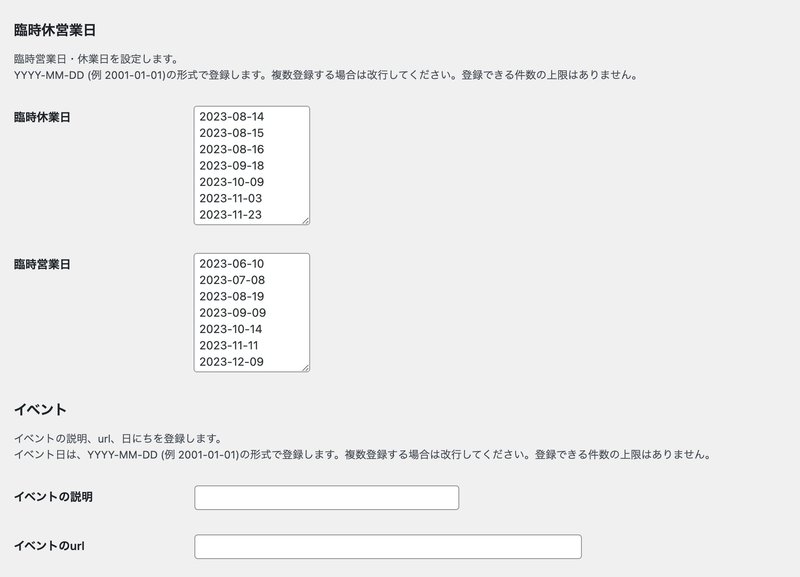Click the date 2023-09-09

pos(233,312)
